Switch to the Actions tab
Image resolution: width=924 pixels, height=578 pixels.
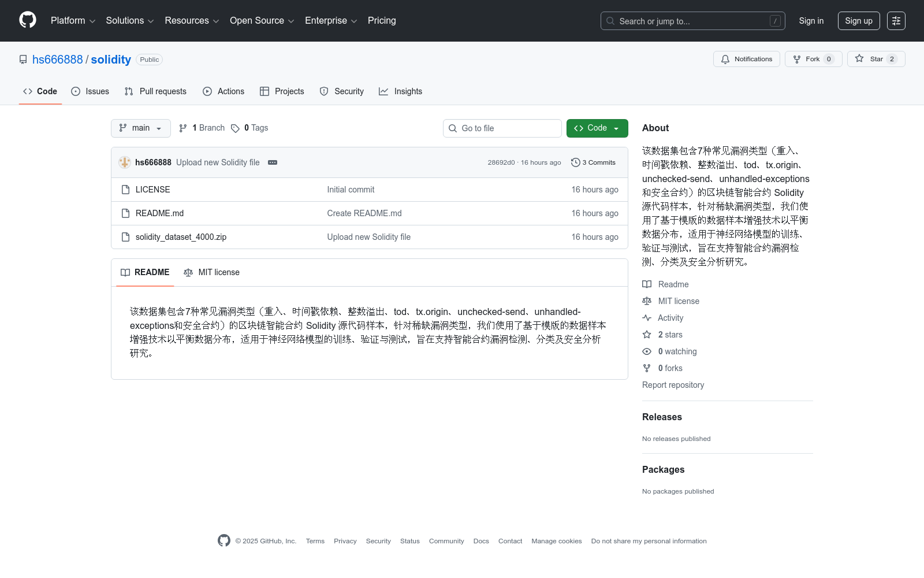(223, 91)
